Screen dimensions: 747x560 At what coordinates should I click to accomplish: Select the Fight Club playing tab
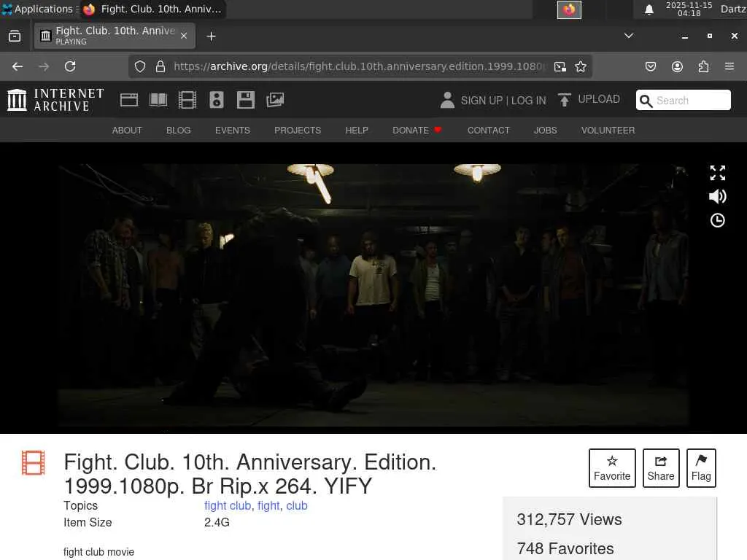tap(115, 36)
